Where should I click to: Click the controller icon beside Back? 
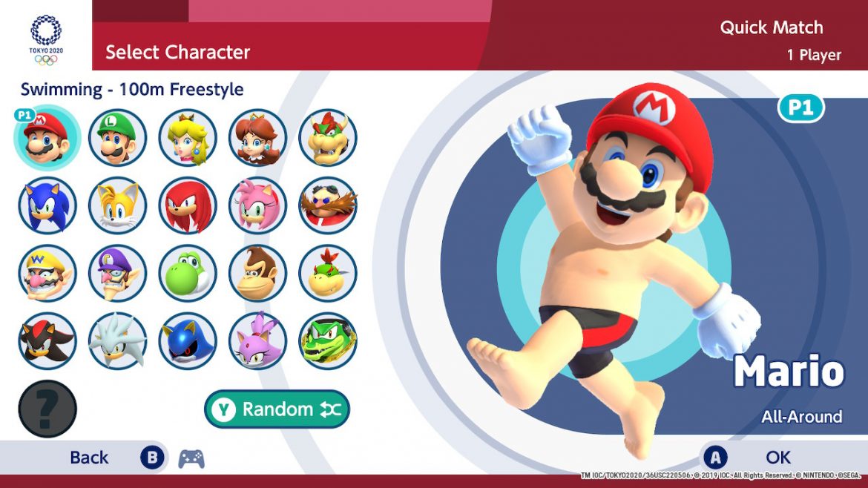pyautogui.click(x=191, y=458)
